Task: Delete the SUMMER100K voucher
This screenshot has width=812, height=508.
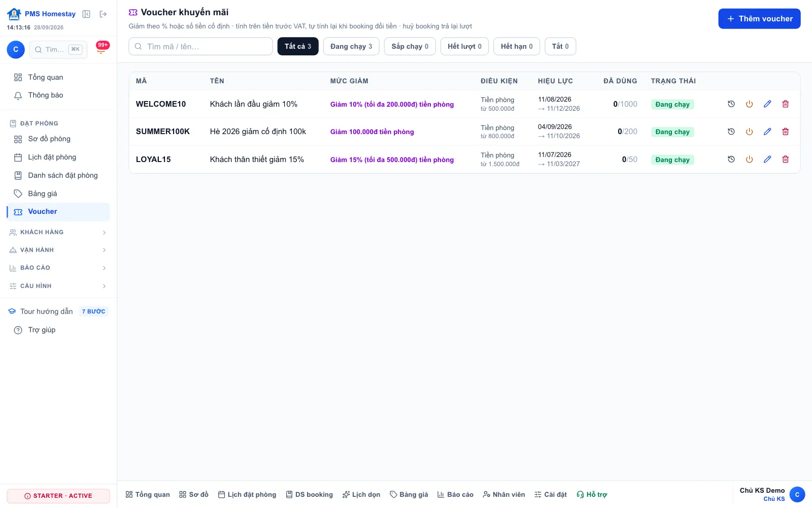Action: (x=786, y=132)
